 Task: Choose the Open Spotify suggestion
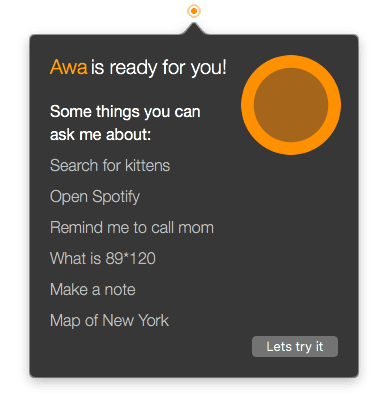pos(95,197)
